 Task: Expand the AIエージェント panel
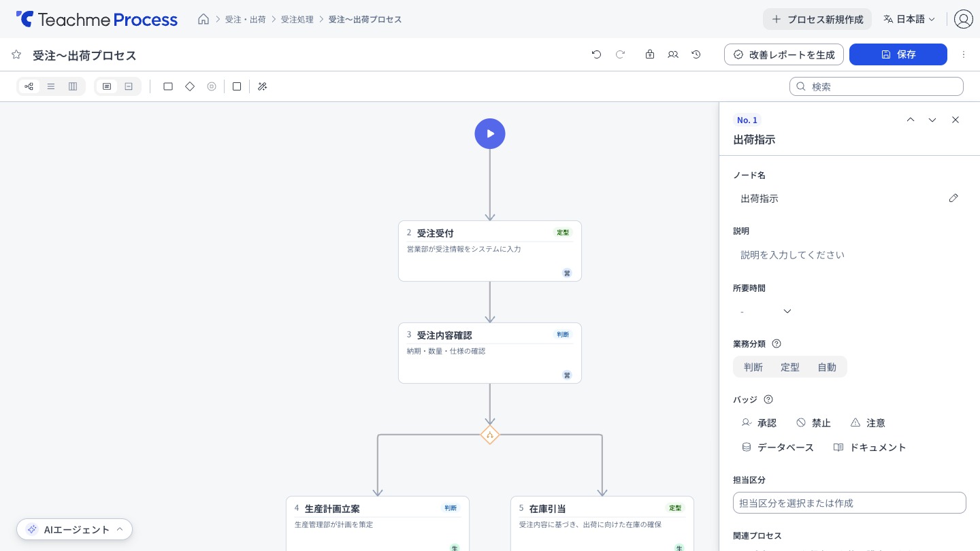[75, 529]
